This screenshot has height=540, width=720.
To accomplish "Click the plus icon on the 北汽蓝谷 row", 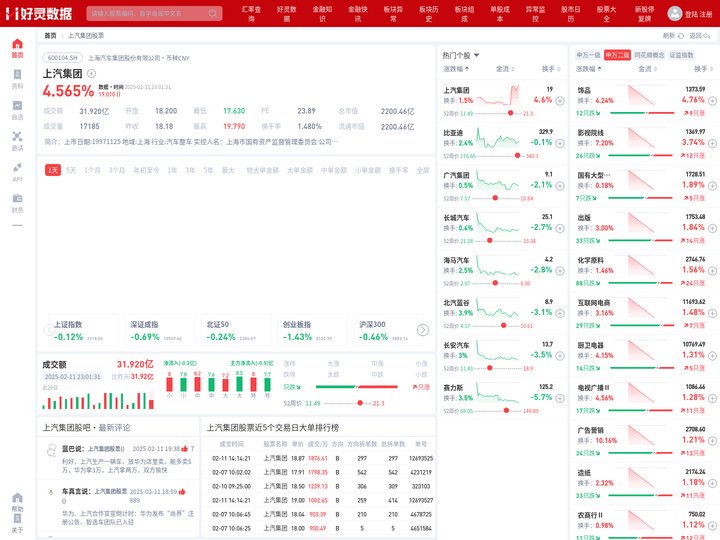I will (x=560, y=313).
